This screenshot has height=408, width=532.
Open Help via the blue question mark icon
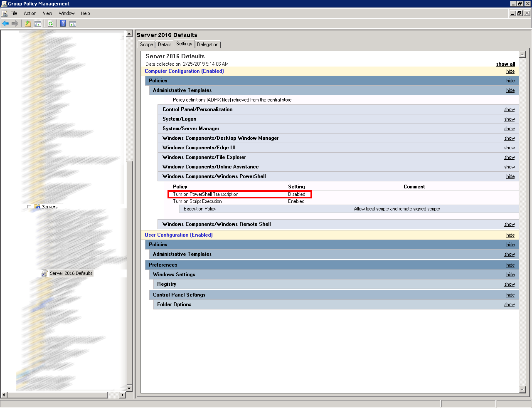pyautogui.click(x=63, y=23)
